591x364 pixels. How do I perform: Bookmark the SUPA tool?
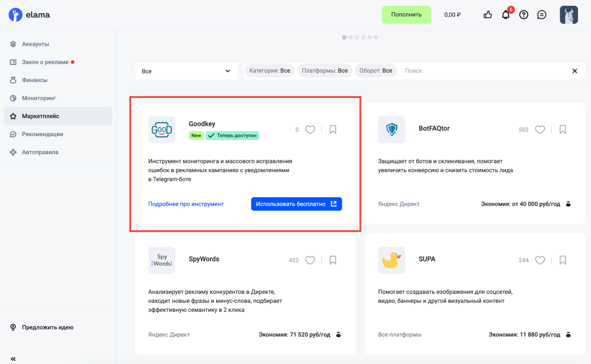(x=563, y=260)
